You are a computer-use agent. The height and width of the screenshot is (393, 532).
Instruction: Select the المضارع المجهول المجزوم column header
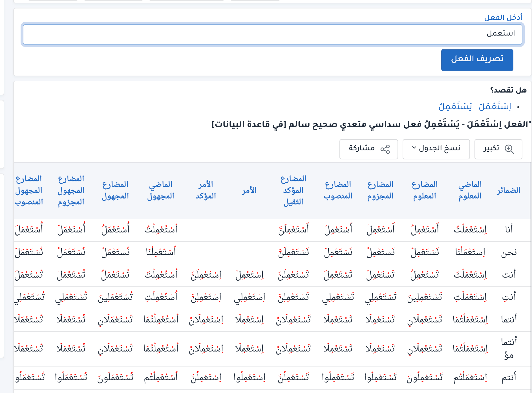click(71, 190)
